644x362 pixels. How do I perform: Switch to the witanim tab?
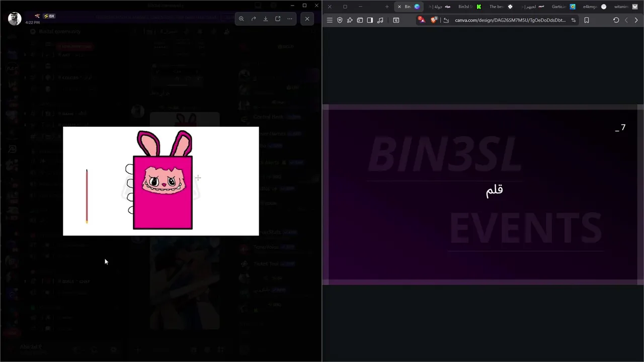point(625,7)
